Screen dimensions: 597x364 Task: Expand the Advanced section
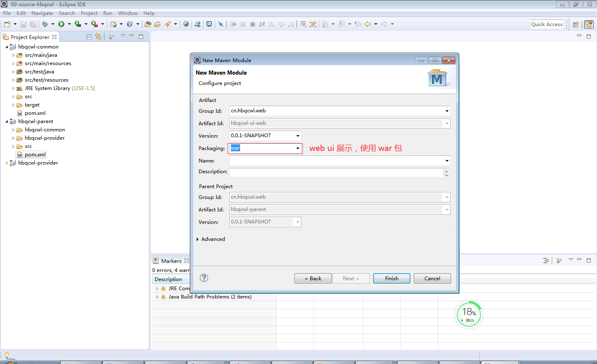197,239
